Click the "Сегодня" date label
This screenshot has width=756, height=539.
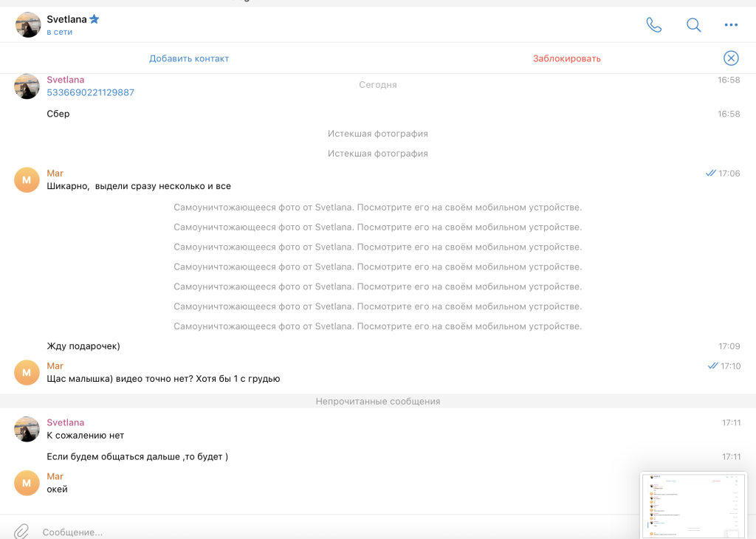[378, 85]
